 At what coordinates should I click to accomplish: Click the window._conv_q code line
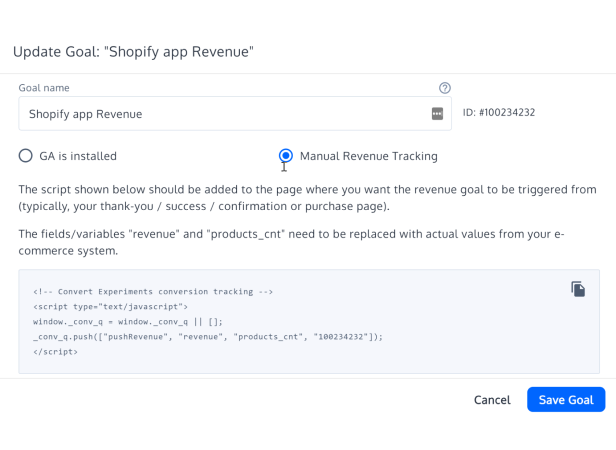point(128,322)
